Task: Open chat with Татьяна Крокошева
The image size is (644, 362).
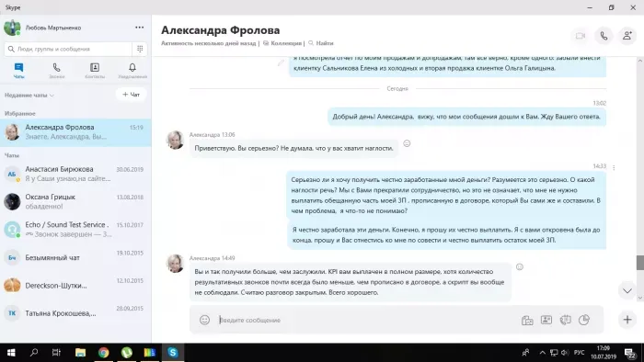Action: pyautogui.click(x=75, y=313)
